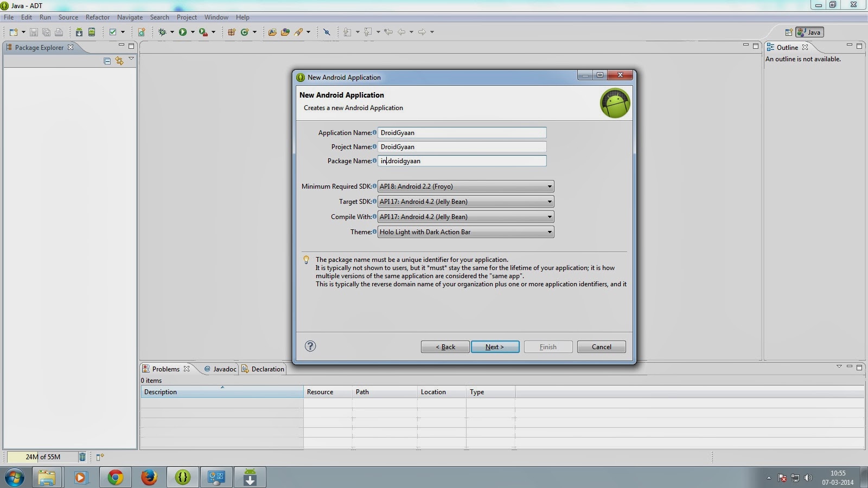The width and height of the screenshot is (868, 488).
Task: Open the Refactor menu
Action: point(98,17)
